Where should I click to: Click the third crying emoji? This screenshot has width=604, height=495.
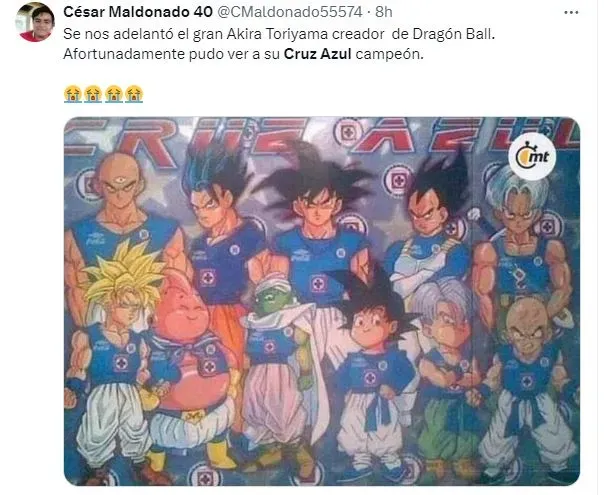(114, 94)
